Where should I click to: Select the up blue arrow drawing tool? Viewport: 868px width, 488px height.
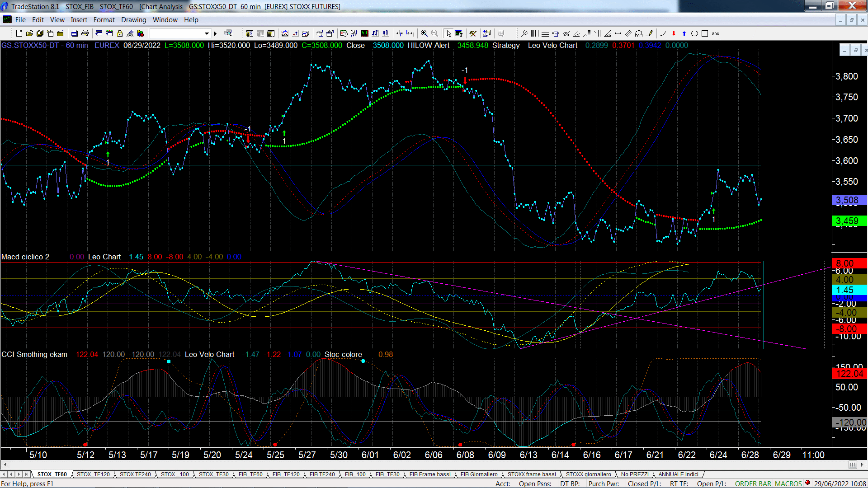(684, 33)
